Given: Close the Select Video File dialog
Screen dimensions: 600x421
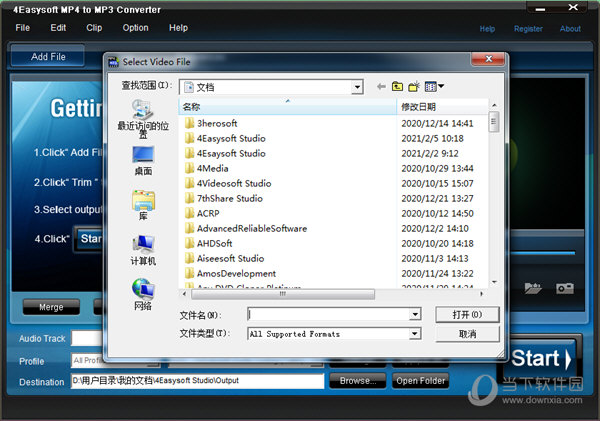Looking at the screenshot, I should (489, 59).
